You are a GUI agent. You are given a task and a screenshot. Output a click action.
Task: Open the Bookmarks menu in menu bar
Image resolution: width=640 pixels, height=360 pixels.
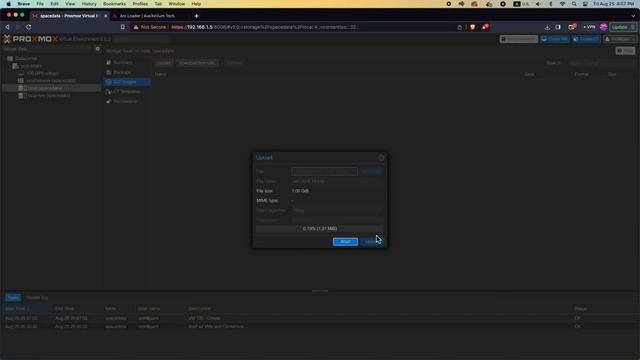pyautogui.click(x=114, y=4)
